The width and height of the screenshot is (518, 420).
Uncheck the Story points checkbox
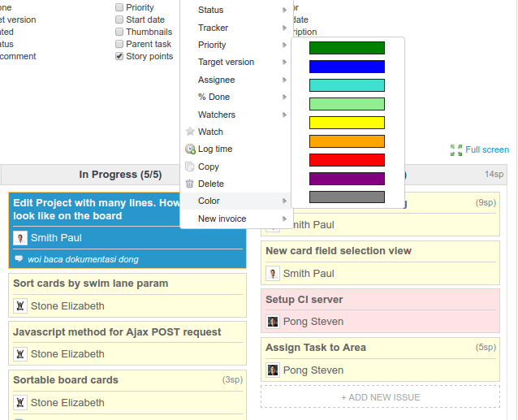pyautogui.click(x=119, y=57)
